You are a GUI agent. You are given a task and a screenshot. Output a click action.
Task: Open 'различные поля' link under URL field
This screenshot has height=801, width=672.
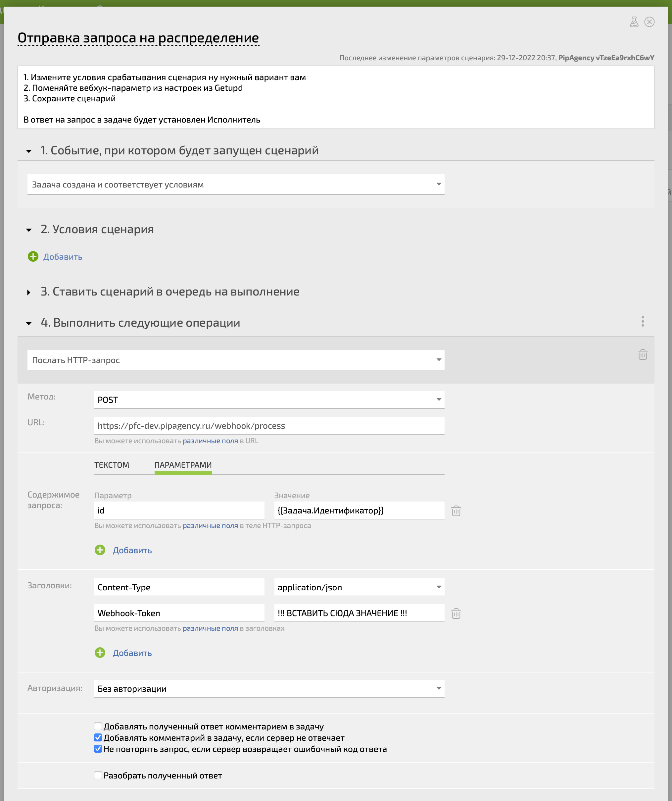click(210, 441)
